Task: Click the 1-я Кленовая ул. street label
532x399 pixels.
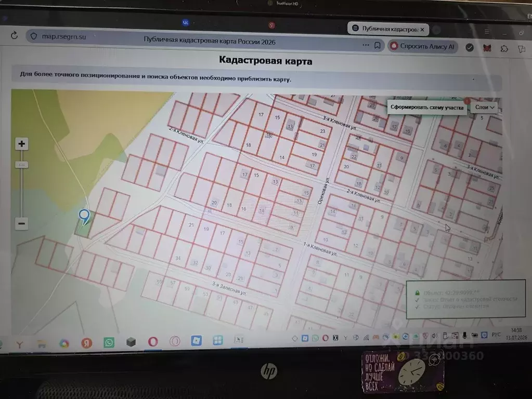Action: pos(320,249)
